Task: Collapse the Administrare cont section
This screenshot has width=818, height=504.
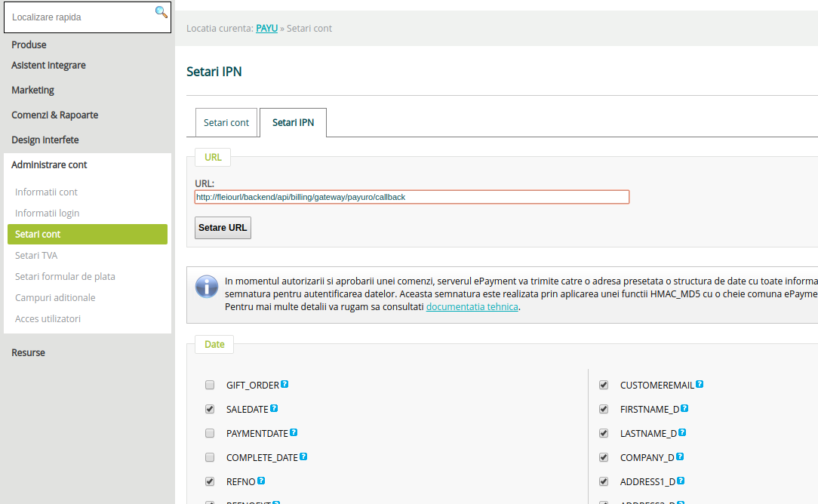Action: (49, 164)
